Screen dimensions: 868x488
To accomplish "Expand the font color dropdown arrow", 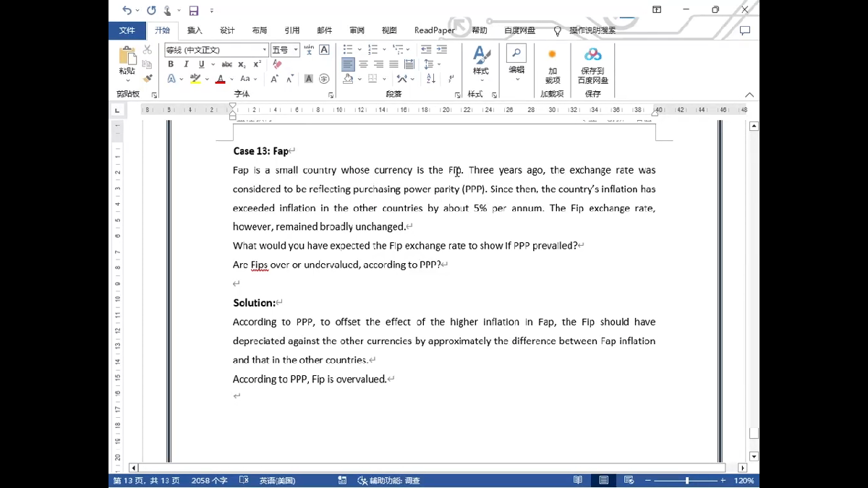I will point(231,79).
